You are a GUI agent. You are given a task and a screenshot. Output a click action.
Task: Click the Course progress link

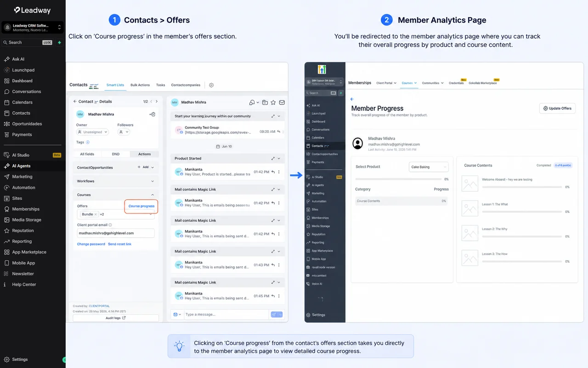(x=141, y=206)
